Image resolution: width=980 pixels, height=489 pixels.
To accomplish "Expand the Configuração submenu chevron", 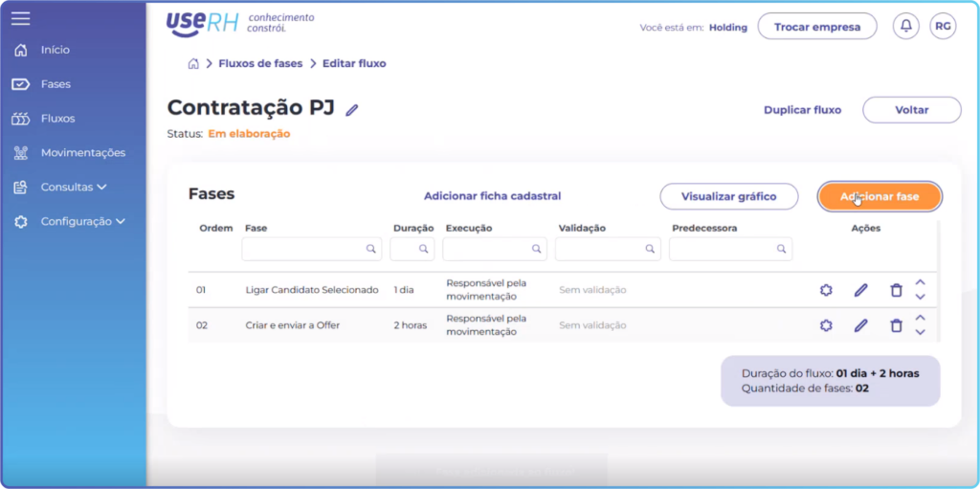I will point(121,221).
